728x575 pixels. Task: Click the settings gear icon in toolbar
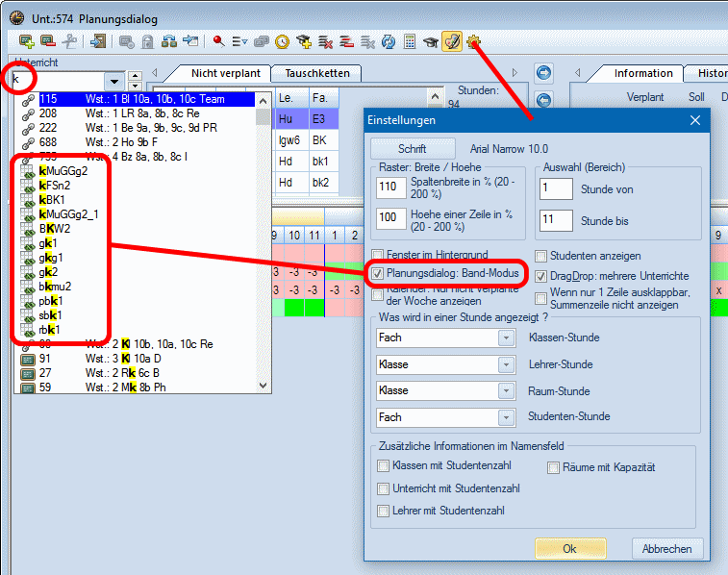click(x=473, y=41)
